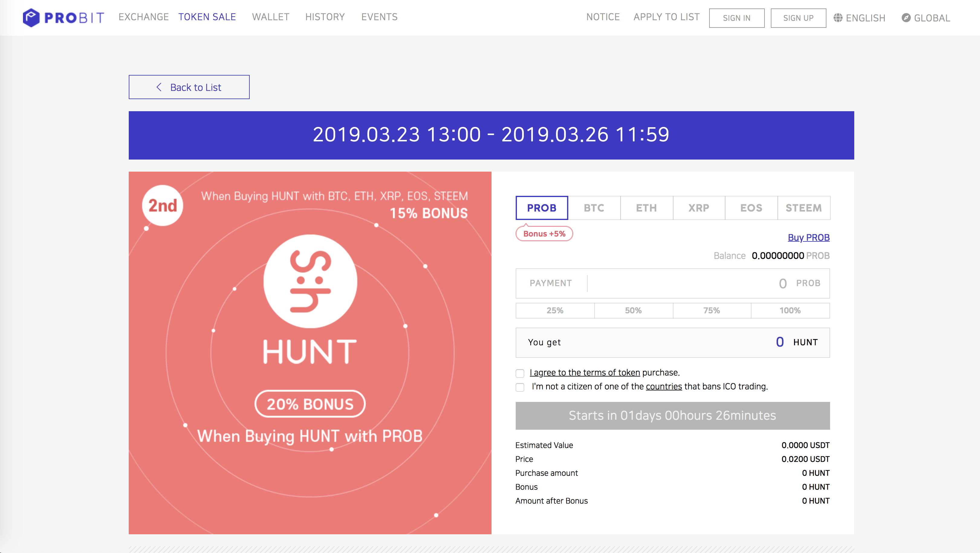The height and width of the screenshot is (553, 980).
Task: Click the Bonus +5% badge
Action: click(544, 234)
